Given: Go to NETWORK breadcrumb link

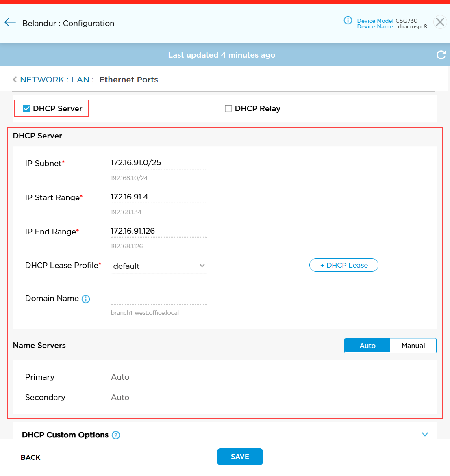Looking at the screenshot, I should (42, 80).
